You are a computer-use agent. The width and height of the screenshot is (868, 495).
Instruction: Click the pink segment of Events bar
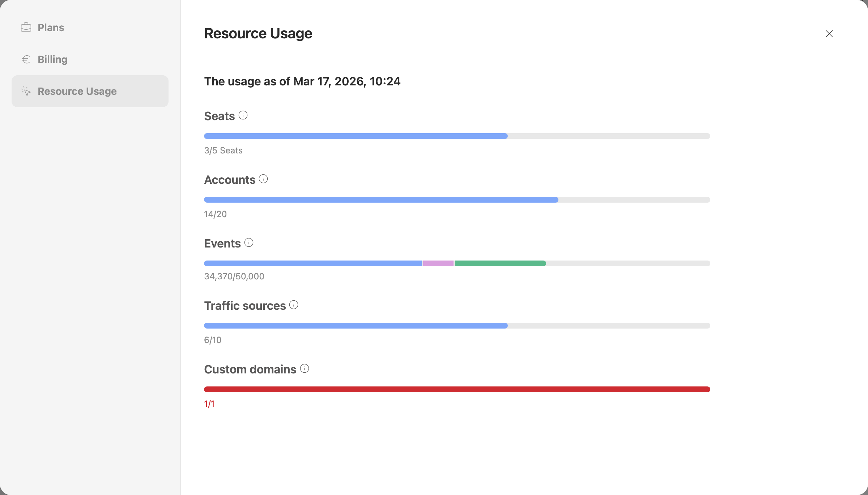[x=438, y=263]
